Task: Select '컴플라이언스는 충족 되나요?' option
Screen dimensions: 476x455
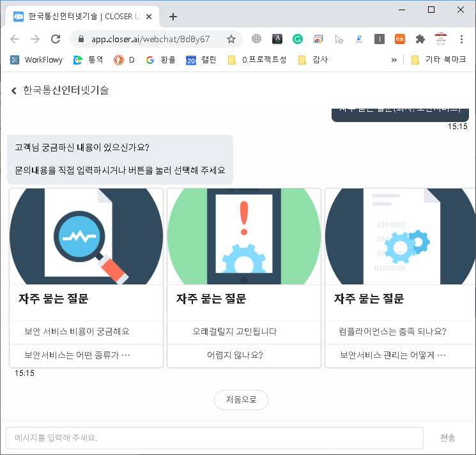Action: point(401,332)
